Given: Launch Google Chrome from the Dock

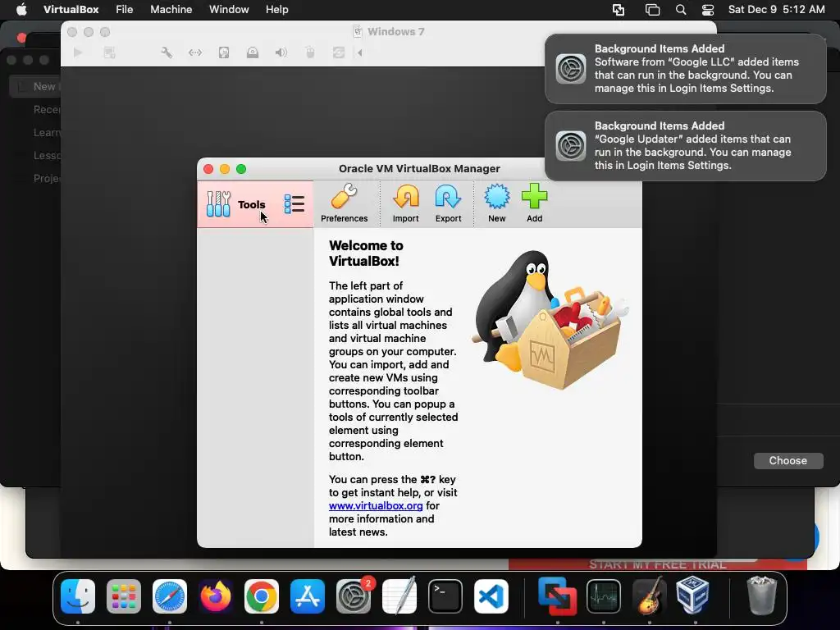Looking at the screenshot, I should point(262,596).
